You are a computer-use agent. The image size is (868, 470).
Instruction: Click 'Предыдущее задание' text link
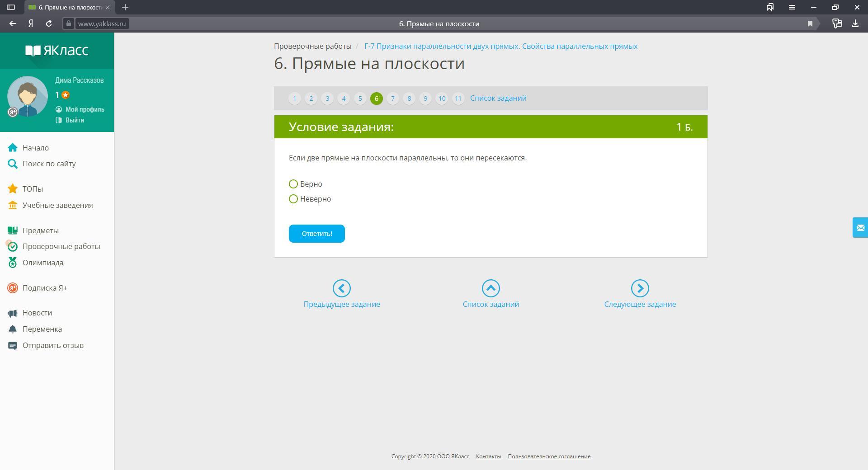pyautogui.click(x=342, y=304)
